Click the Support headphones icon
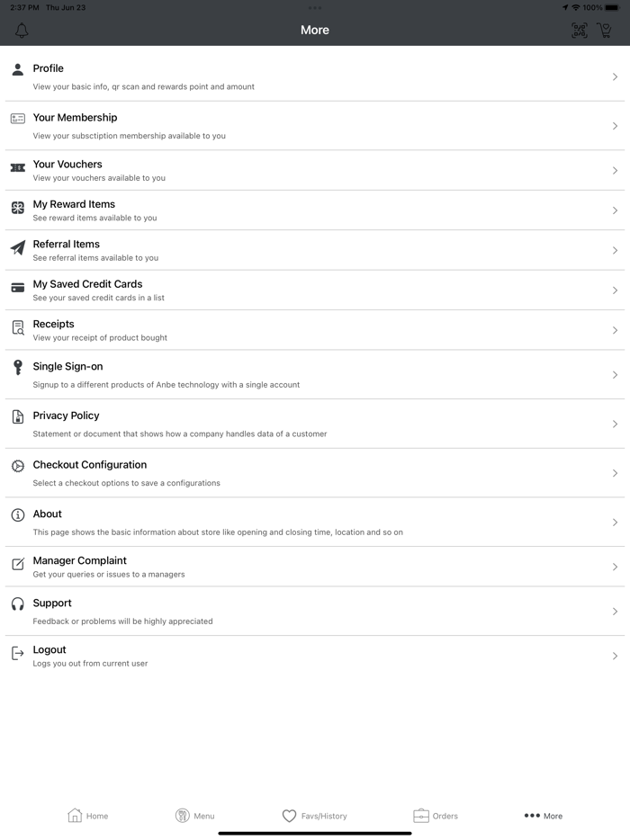 (x=17, y=604)
